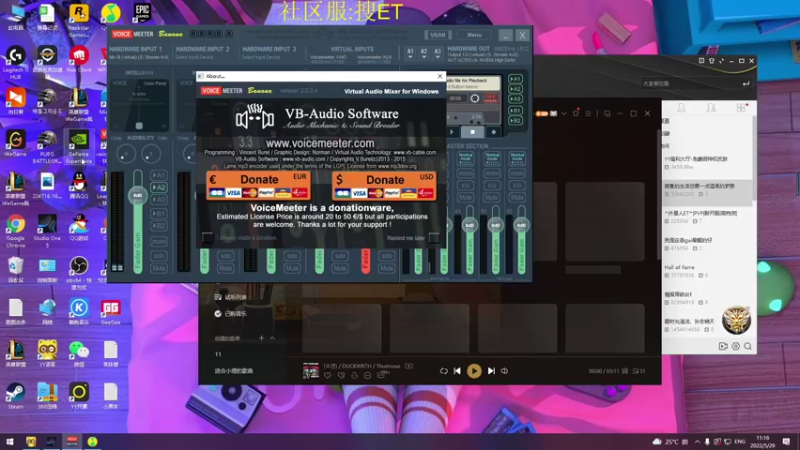This screenshot has width=800, height=450.
Task: Click the search icon at YY window bottom
Action: tap(748, 346)
